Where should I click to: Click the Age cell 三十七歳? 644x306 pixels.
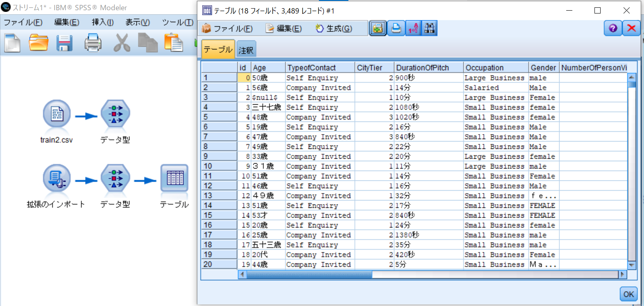(x=268, y=107)
